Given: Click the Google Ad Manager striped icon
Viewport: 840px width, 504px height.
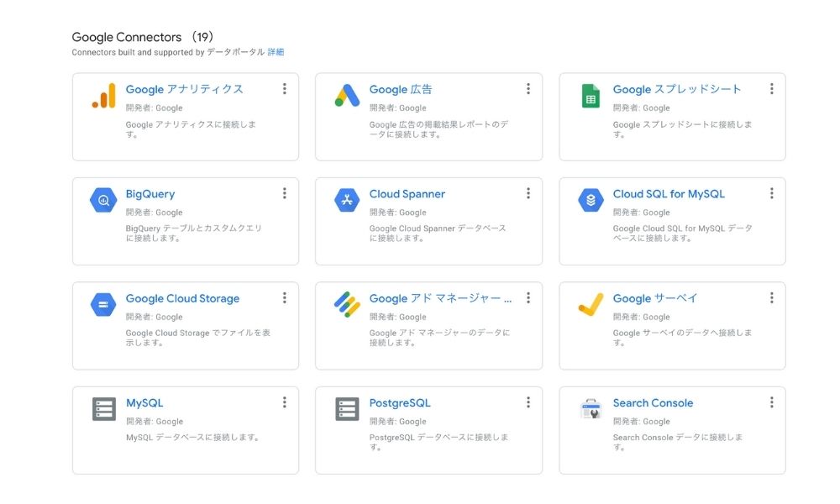Looking at the screenshot, I should 347,304.
